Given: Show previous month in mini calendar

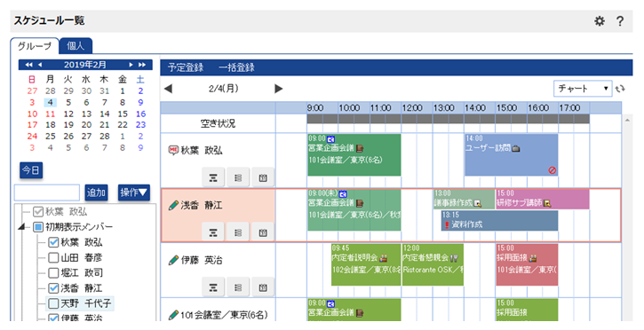Looking at the screenshot, I should pyautogui.click(x=40, y=65).
